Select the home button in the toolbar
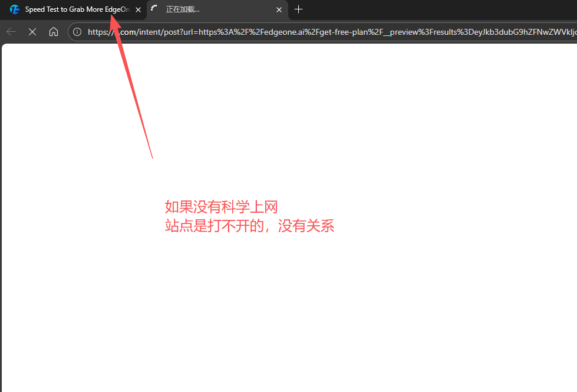Screen dimensions: 577x392 pyautogui.click(x=54, y=32)
